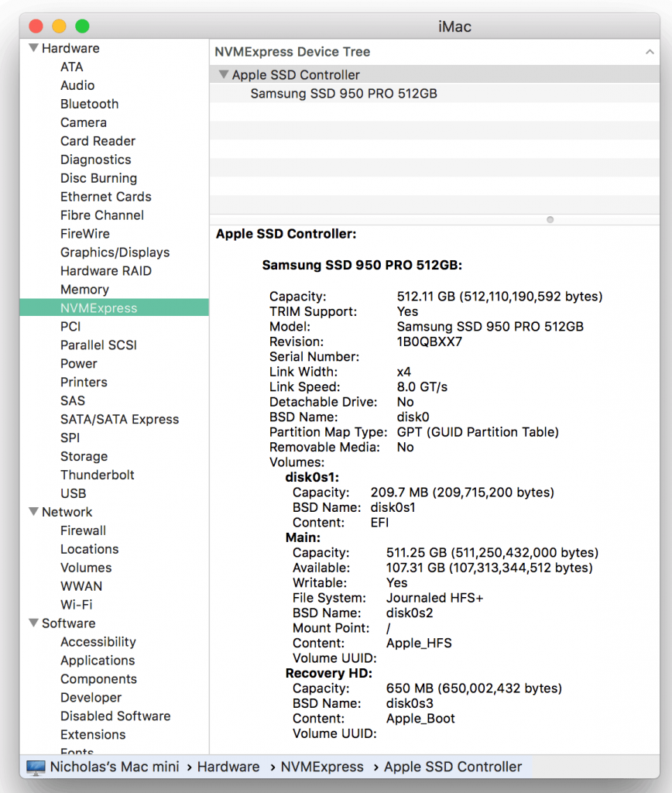Click the Link Speed value 8.0 GT/s
Viewport: 672px width, 793px height.
coord(422,387)
